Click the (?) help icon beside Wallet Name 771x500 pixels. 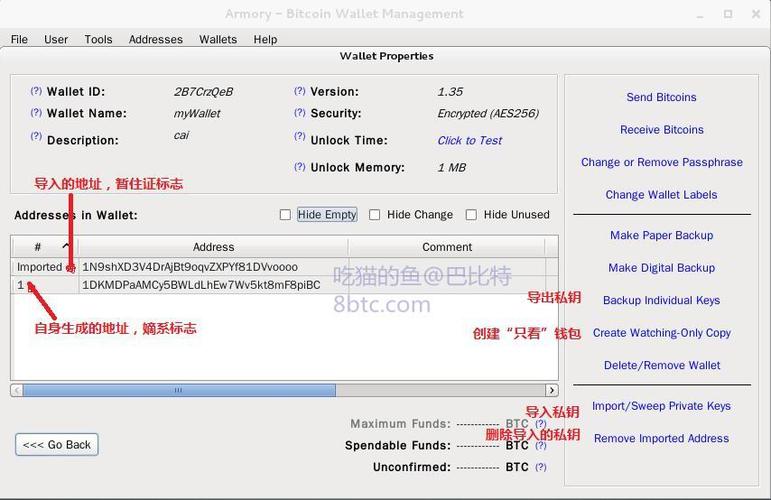pyautogui.click(x=36, y=113)
